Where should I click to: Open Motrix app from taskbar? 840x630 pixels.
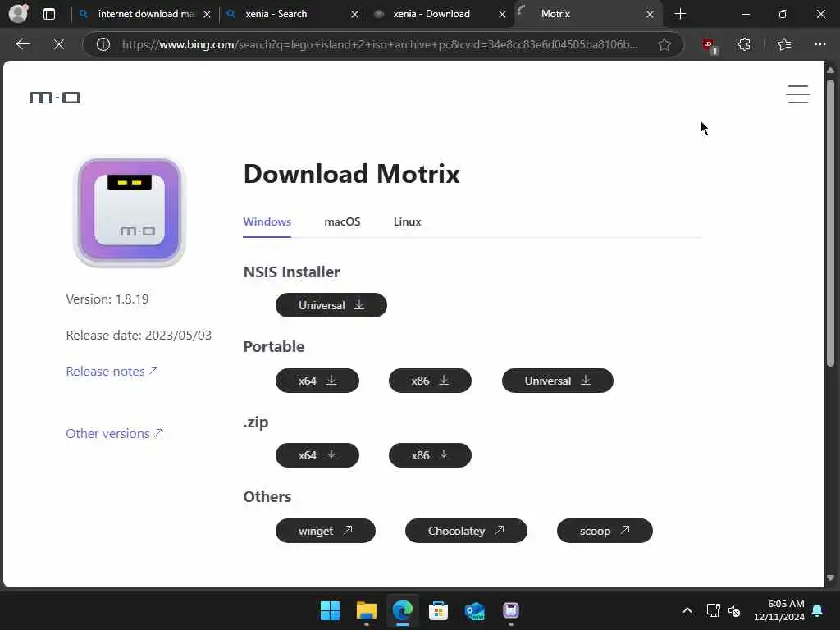click(510, 610)
